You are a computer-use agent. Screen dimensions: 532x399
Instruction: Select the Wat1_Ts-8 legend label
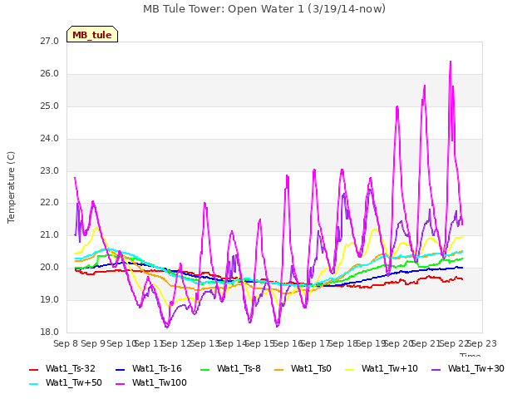click(239, 368)
